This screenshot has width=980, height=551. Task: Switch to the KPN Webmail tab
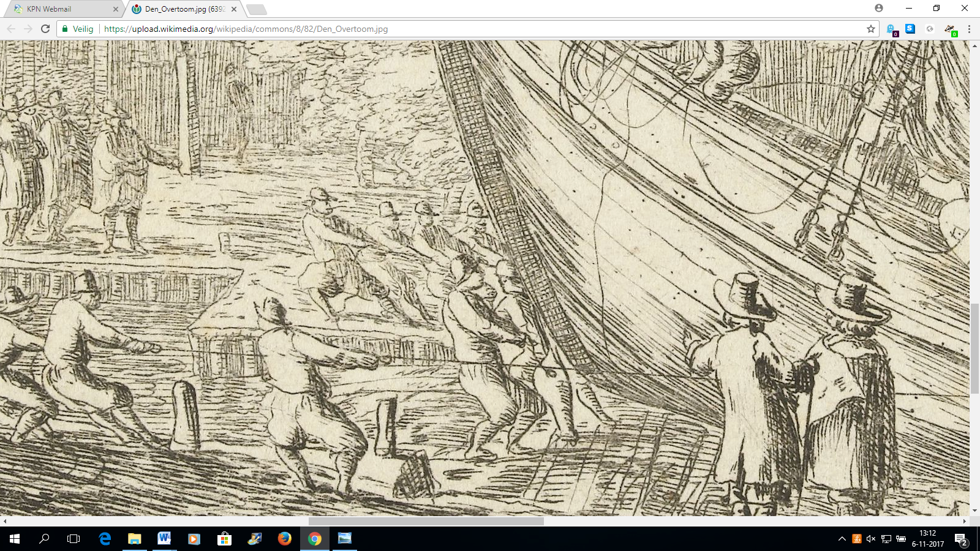(x=64, y=9)
